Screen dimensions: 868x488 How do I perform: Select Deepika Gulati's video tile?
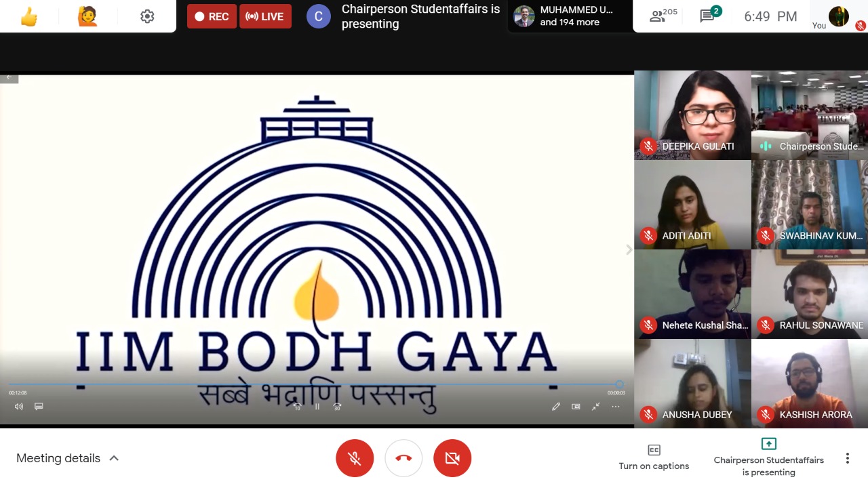tap(692, 115)
